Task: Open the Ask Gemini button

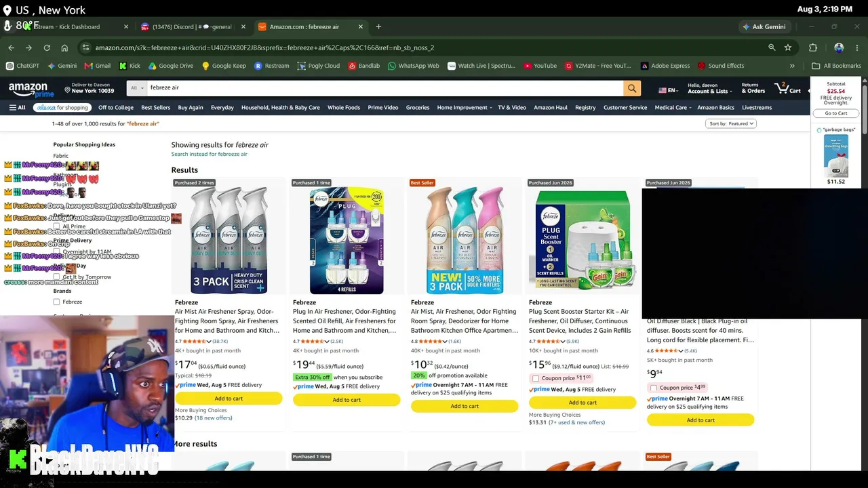Action: pos(764,26)
